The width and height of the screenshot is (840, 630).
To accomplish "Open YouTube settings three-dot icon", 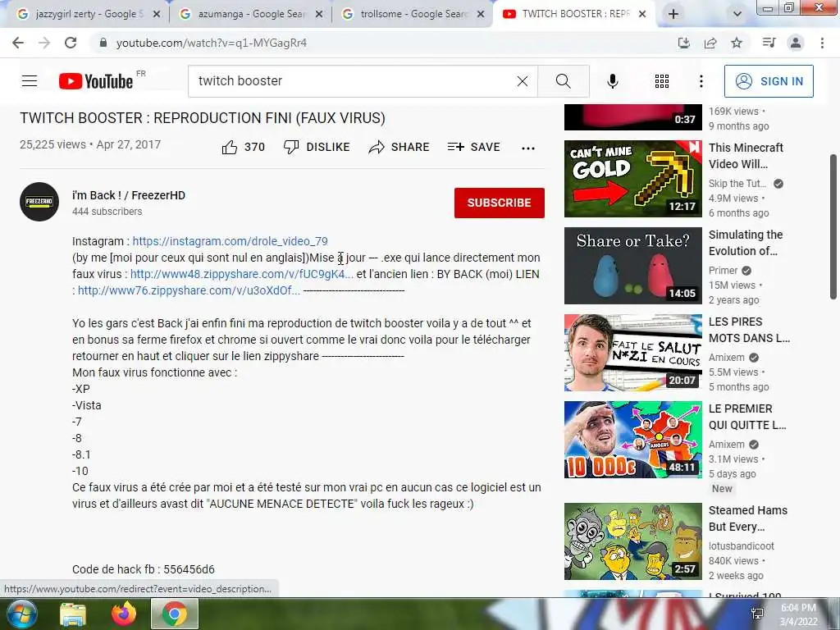I will click(x=701, y=81).
